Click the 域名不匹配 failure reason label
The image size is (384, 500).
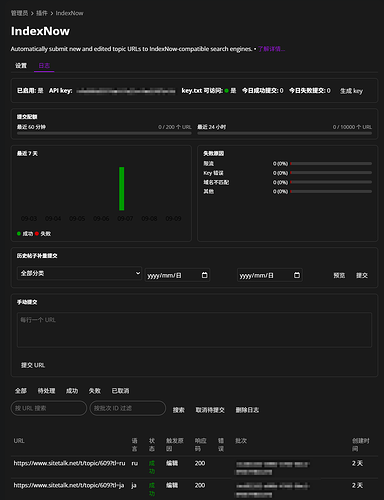(x=216, y=182)
